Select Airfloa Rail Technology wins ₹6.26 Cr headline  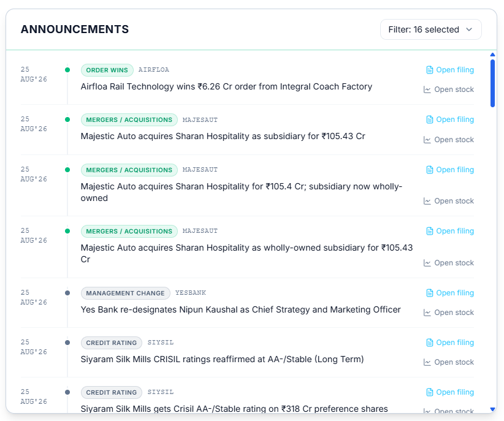pyautogui.click(x=226, y=87)
